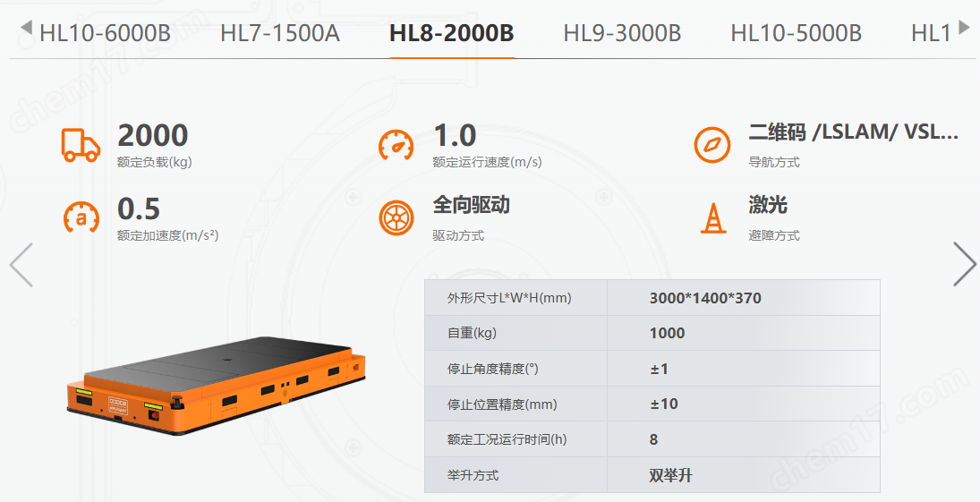The width and height of the screenshot is (980, 502).
Task: Go to the next product slide
Action: (965, 265)
